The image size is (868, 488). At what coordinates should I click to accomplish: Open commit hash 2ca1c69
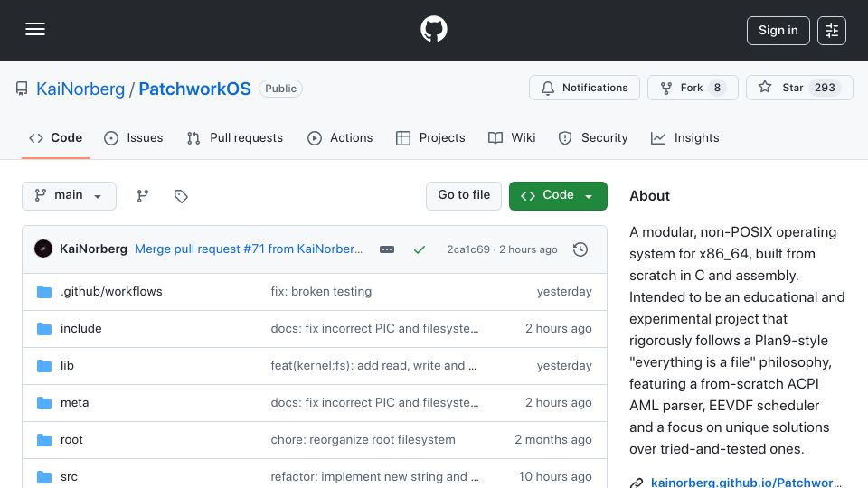tap(468, 249)
